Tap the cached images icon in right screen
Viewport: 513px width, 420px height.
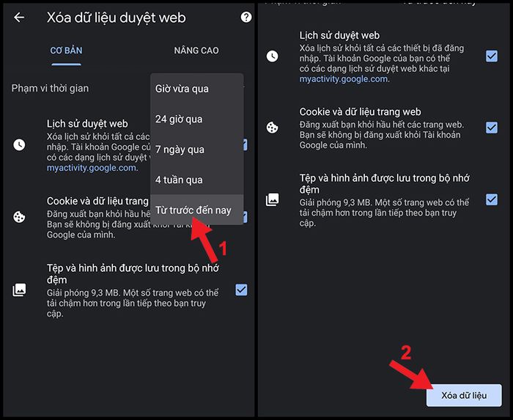pyautogui.click(x=272, y=199)
